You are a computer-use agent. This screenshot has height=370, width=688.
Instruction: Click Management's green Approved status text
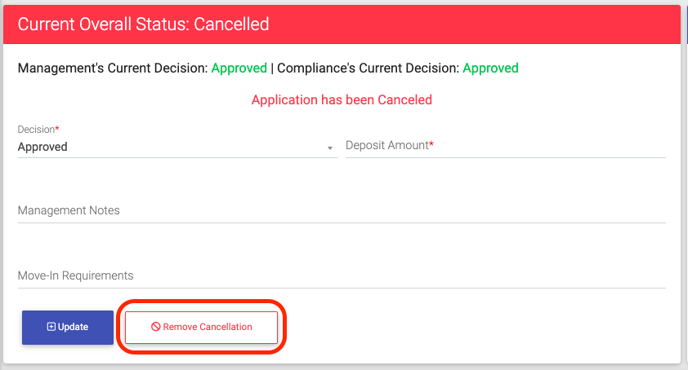coord(239,68)
